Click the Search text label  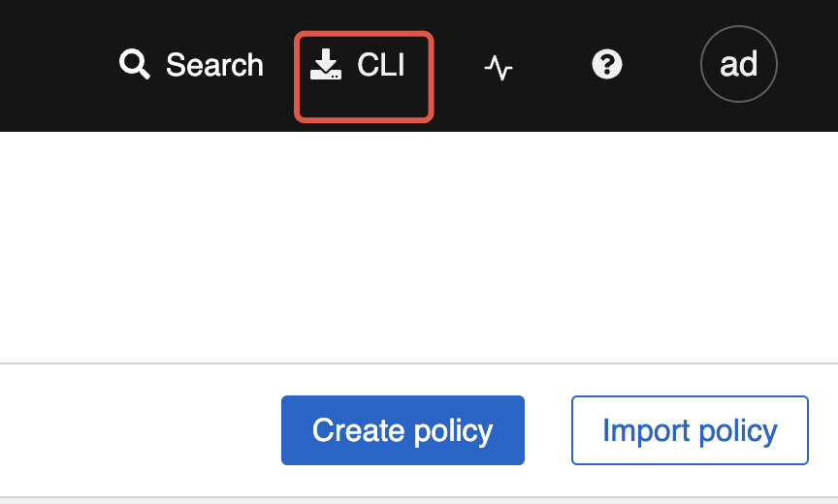214,65
